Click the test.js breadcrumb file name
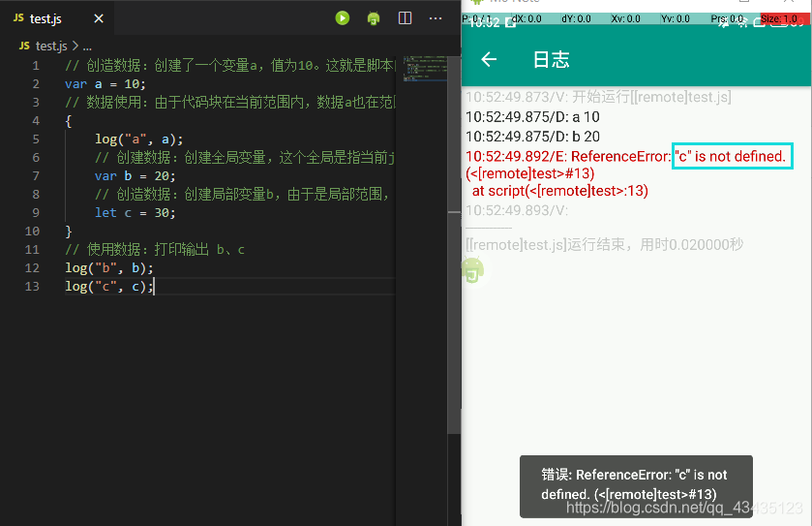 click(51, 46)
